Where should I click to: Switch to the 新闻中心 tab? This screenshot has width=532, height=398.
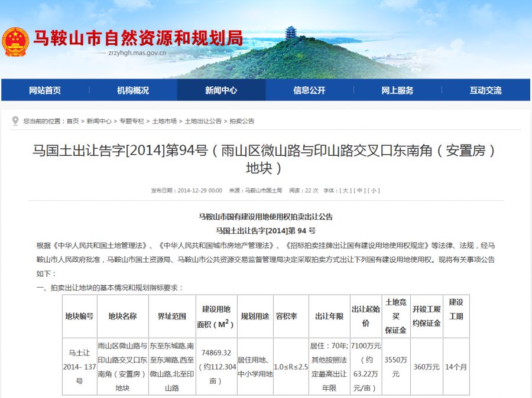coord(220,90)
